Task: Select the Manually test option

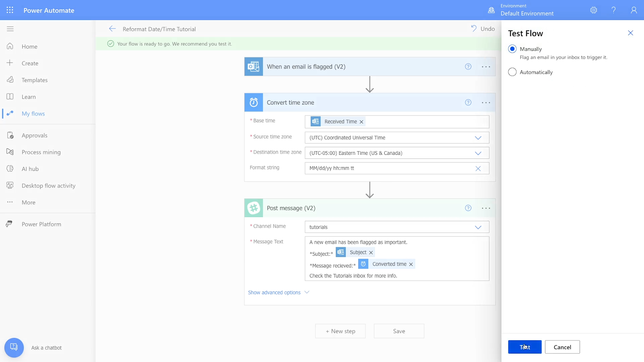Action: click(x=512, y=49)
